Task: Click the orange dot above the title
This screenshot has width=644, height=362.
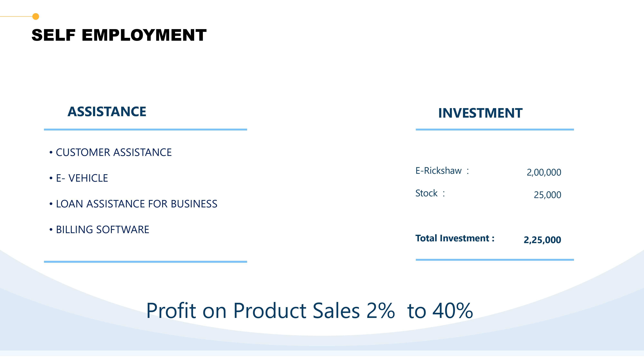Action: (36, 16)
